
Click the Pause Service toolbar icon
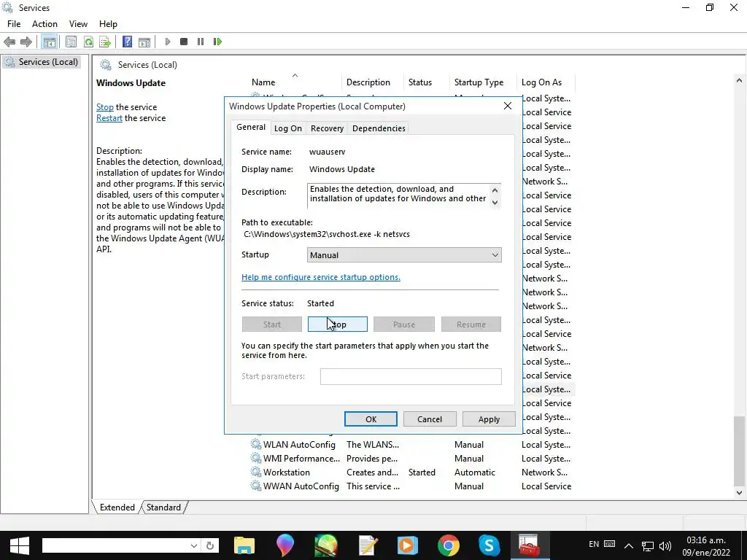(201, 42)
